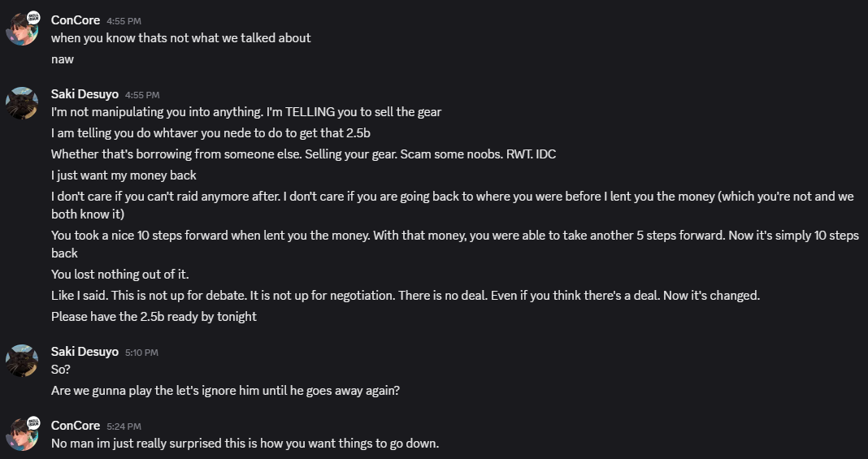
Task: Click the 5:10 PM timestamp
Action: [141, 353]
